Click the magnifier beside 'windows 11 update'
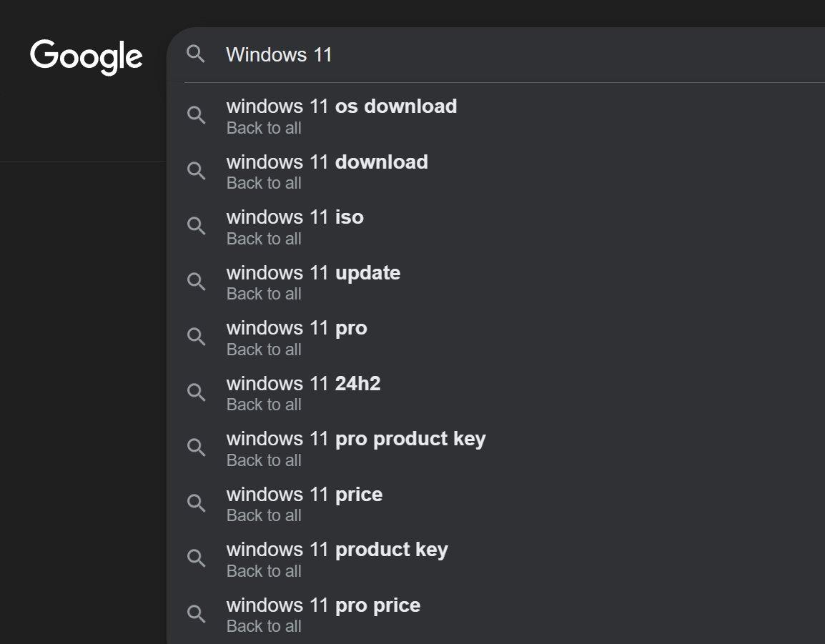The height and width of the screenshot is (644, 825). coord(197,282)
